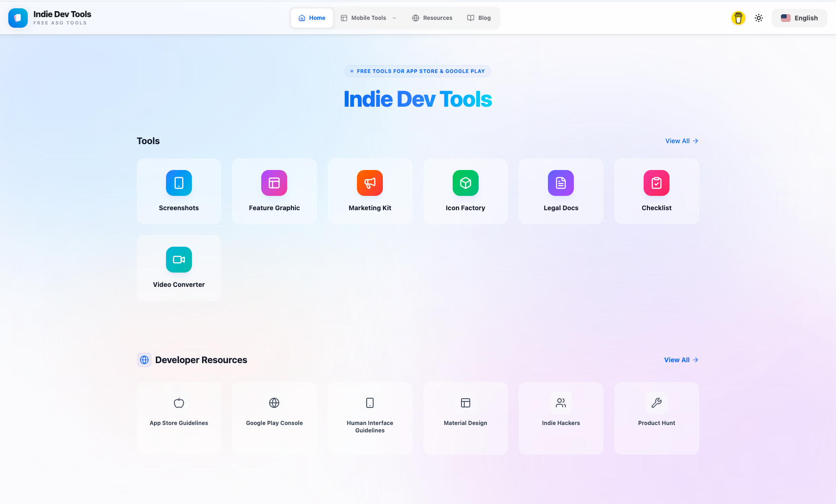Click the Buy Me a Coffee icon
The width and height of the screenshot is (836, 504).
[x=738, y=18]
